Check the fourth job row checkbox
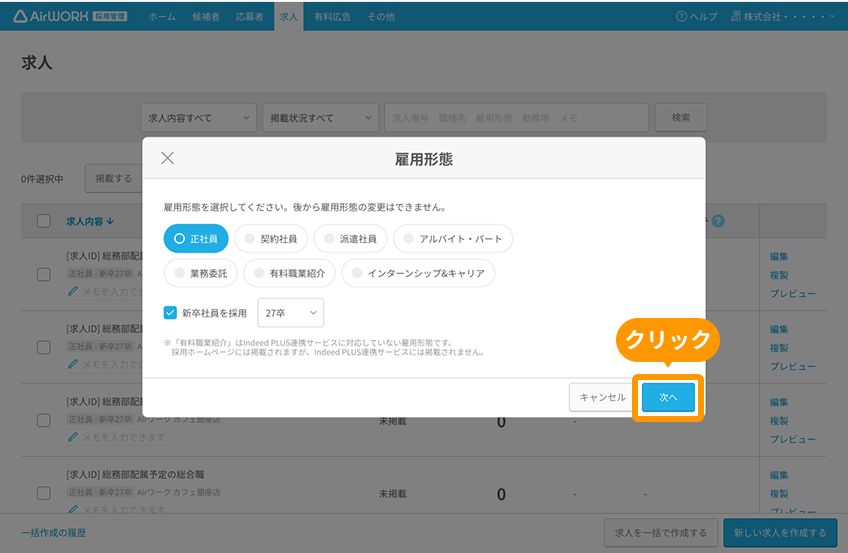848x553 pixels. point(44,493)
